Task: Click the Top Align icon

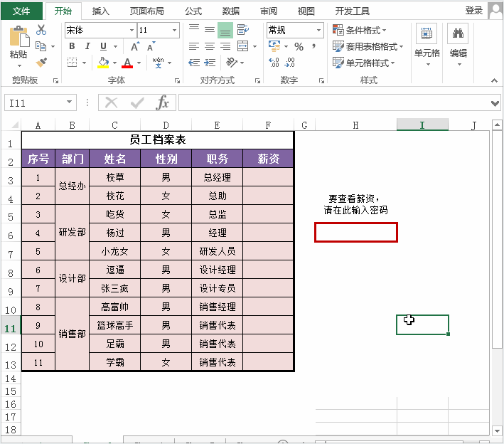Action: (194, 30)
